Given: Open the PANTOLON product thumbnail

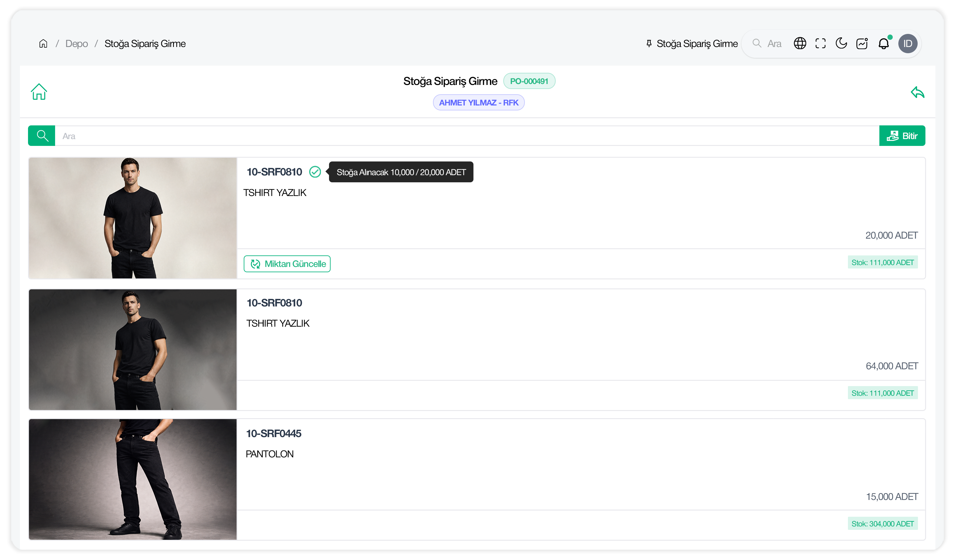Looking at the screenshot, I should pos(133,479).
